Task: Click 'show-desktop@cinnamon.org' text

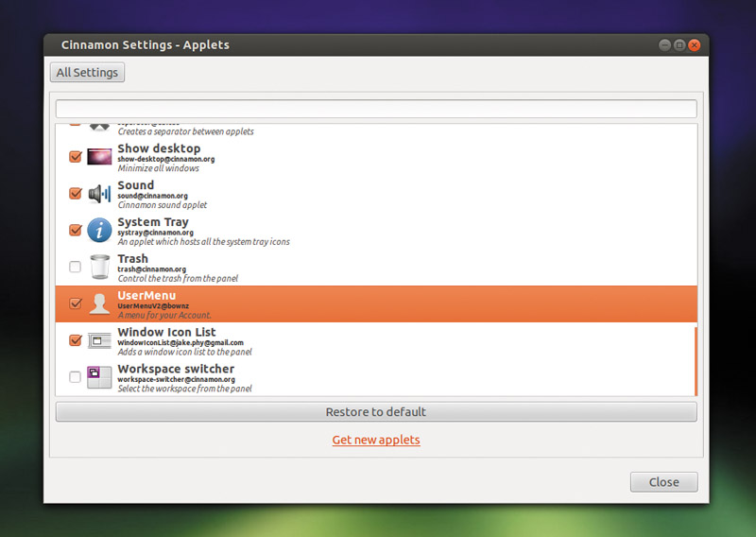Action: pos(166,159)
